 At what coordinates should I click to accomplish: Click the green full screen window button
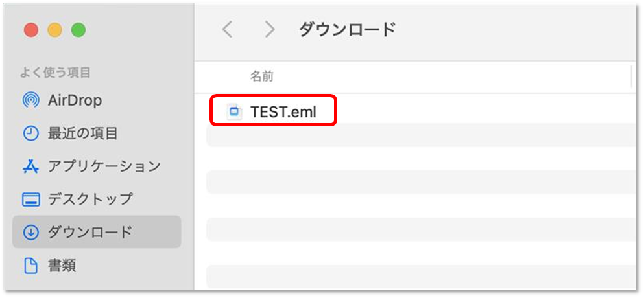tap(78, 30)
